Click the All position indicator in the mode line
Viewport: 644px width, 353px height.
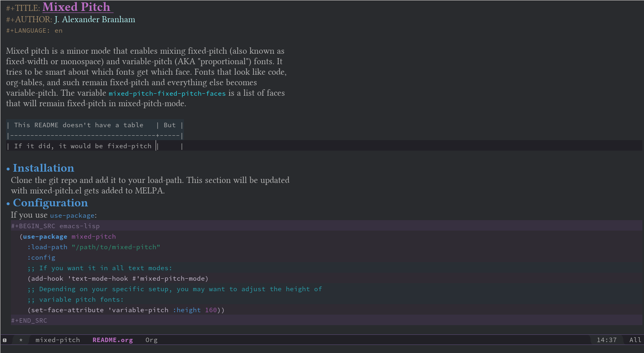click(x=635, y=340)
